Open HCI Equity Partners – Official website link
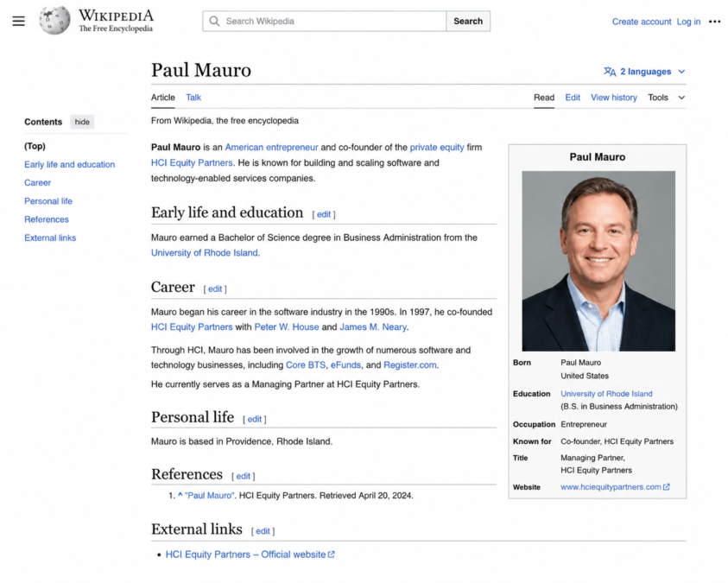This screenshot has width=728, height=583. [245, 554]
